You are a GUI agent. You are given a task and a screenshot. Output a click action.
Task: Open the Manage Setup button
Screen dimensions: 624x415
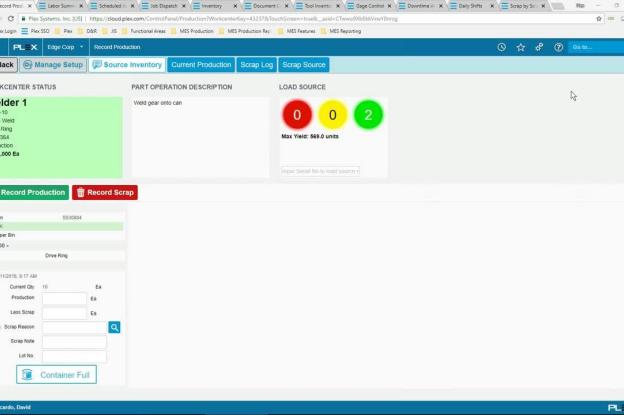[x=53, y=64]
